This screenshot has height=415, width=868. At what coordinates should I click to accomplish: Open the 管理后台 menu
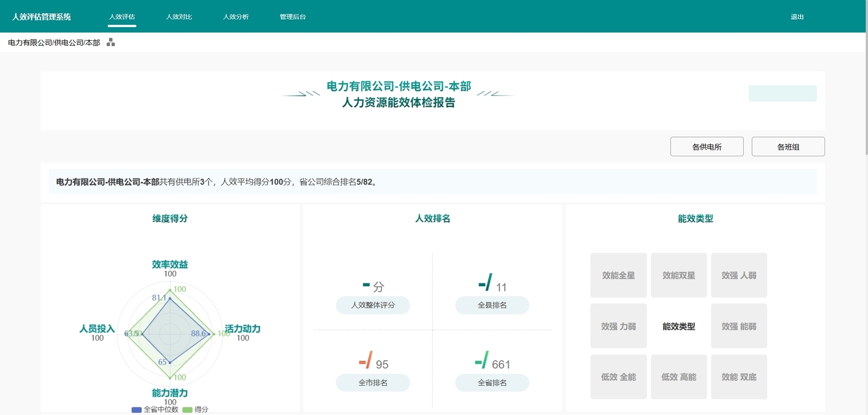point(293,17)
